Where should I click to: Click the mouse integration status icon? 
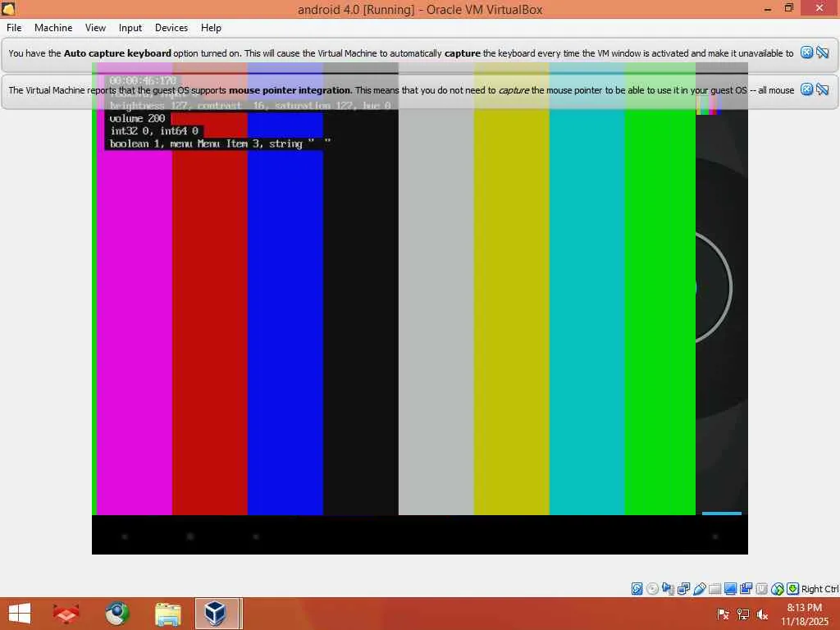point(778,589)
